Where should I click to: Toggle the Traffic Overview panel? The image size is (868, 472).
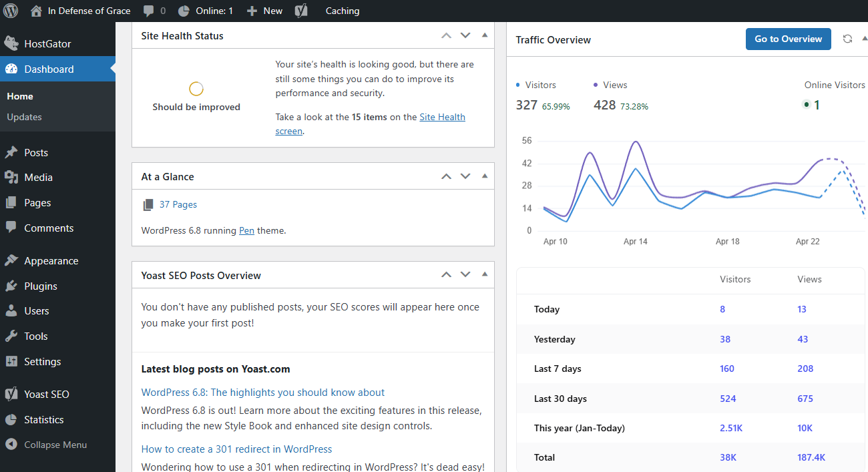click(865, 39)
